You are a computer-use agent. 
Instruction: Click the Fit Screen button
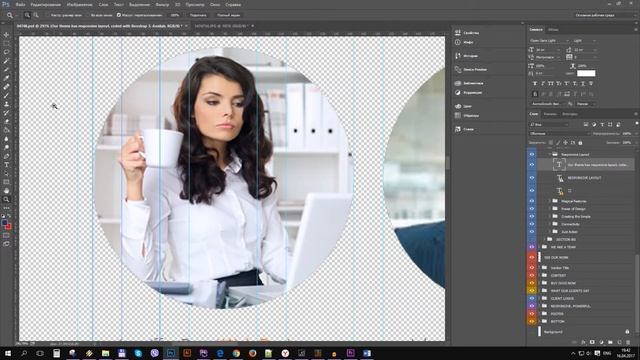(x=198, y=15)
